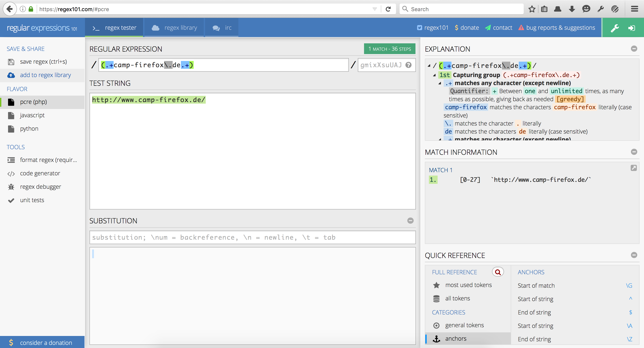Click the save regex floppy disk icon
The width and height of the screenshot is (644, 348).
tap(11, 62)
